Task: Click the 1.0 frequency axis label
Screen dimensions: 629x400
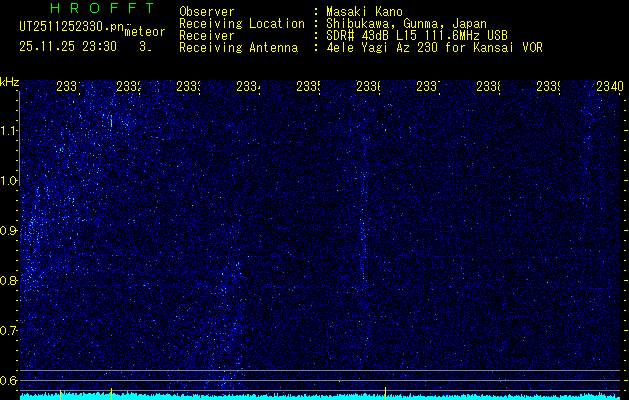Action: (9, 181)
